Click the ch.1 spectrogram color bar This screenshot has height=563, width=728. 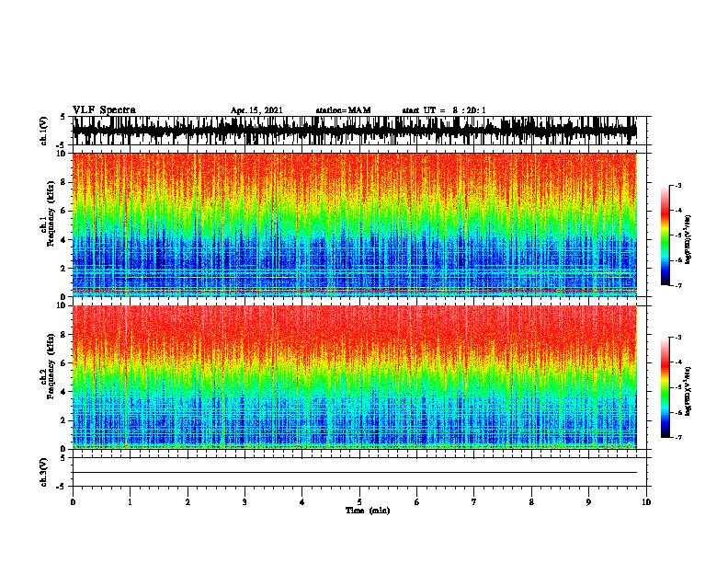coord(665,236)
